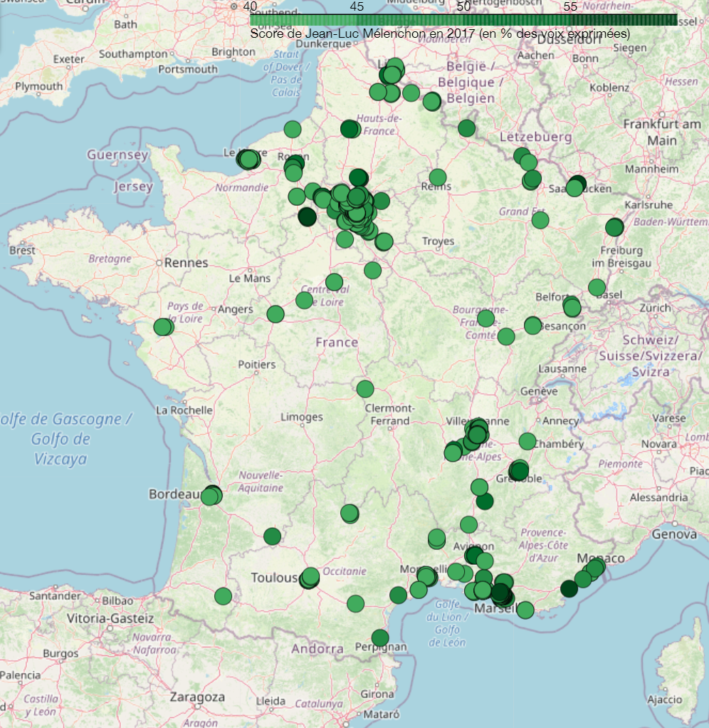Screen dimensions: 709x728
Task: Click the marker southeast of Marseille cluster
Action: click(x=525, y=610)
